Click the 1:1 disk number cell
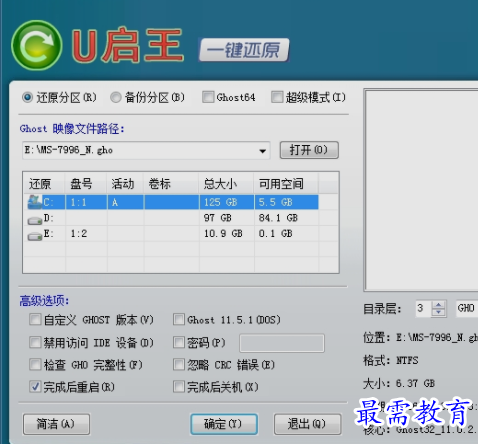The image size is (478, 444). coord(86,202)
